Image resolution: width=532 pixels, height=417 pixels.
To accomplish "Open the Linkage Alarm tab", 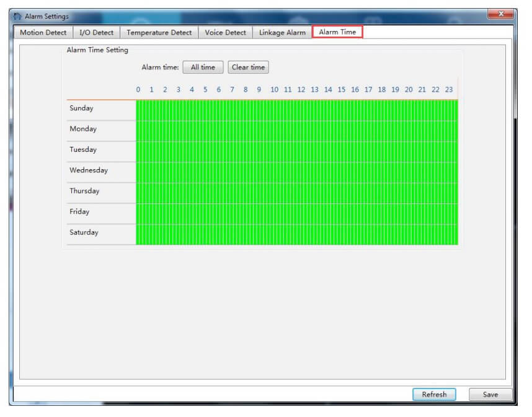I will point(282,33).
